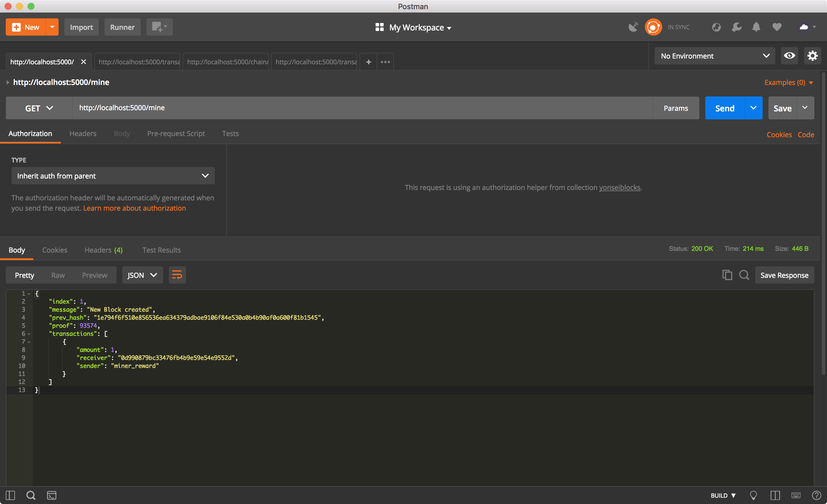Open notifications bell icon
This screenshot has width=827, height=504.
pyautogui.click(x=756, y=27)
